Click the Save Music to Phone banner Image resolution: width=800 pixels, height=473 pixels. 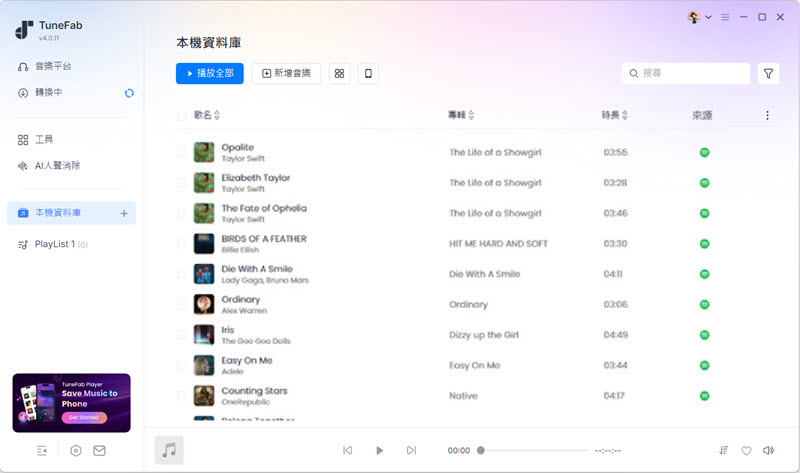pos(71,403)
